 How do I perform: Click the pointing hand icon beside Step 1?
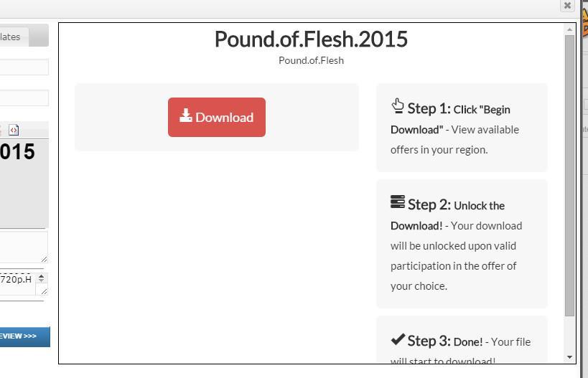pos(398,106)
